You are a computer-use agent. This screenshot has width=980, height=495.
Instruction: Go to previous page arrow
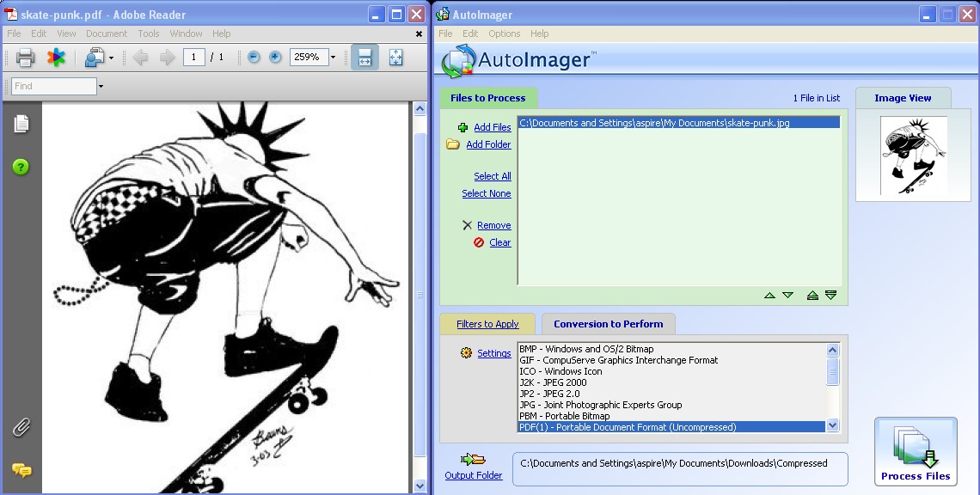pos(141,58)
